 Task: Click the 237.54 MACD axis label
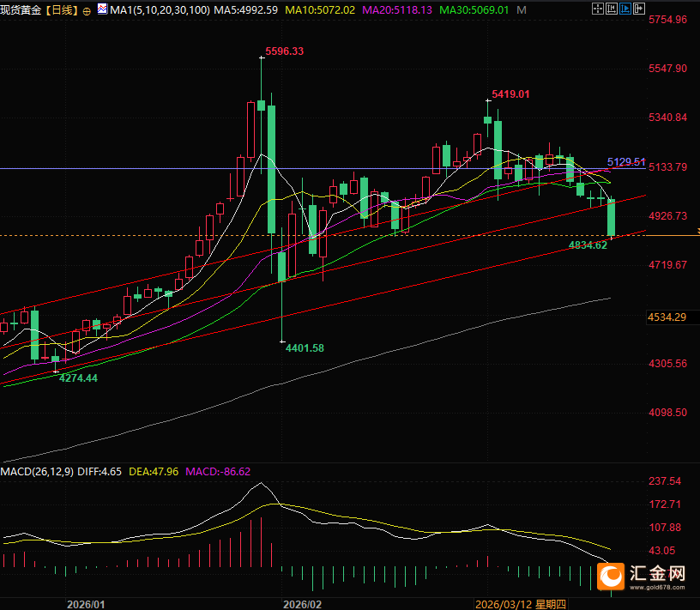click(x=665, y=481)
